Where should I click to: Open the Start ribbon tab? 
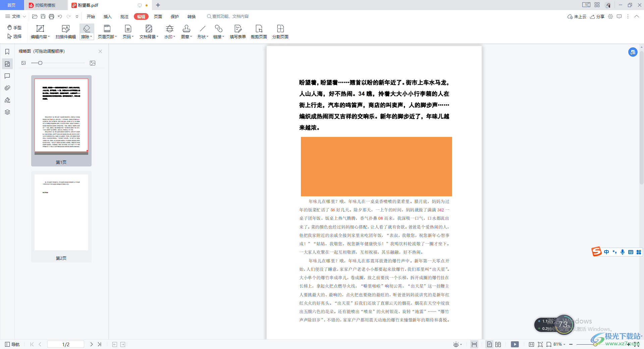tap(91, 16)
